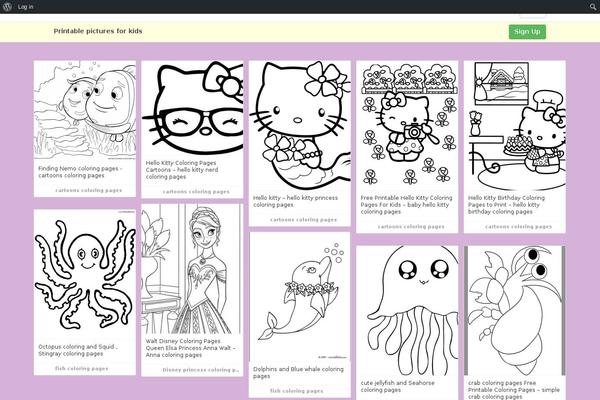The height and width of the screenshot is (400, 600).
Task: Open the cute jellyfish coloring thumbnail
Action: [407, 310]
